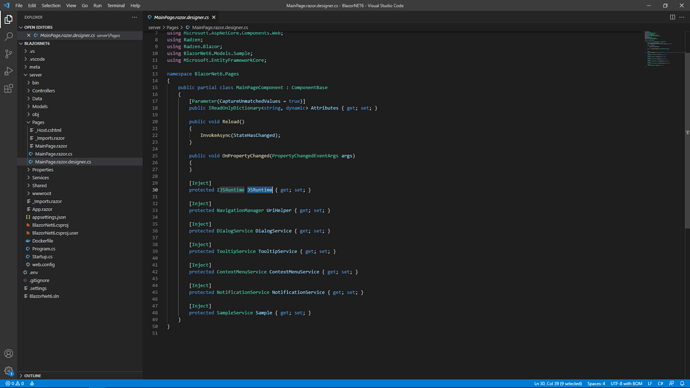This screenshot has height=388, width=690.
Task: Expand the Shared folder
Action: [29, 186]
